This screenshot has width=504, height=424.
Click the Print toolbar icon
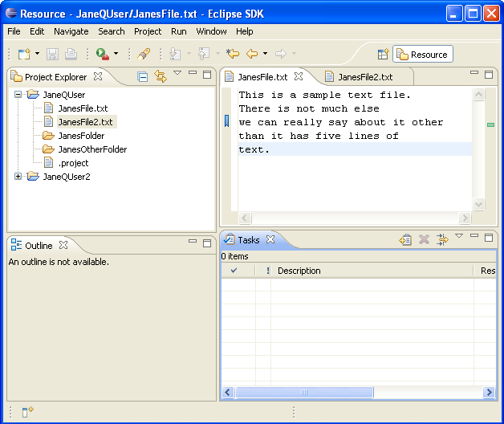pyautogui.click(x=71, y=54)
